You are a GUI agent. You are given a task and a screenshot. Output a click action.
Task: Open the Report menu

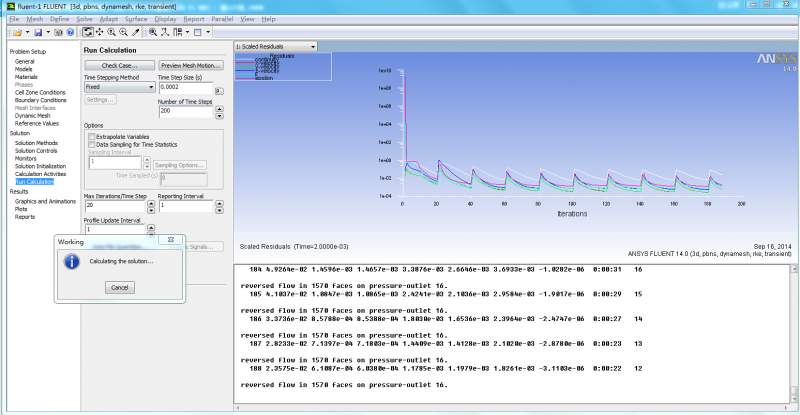tap(194, 19)
